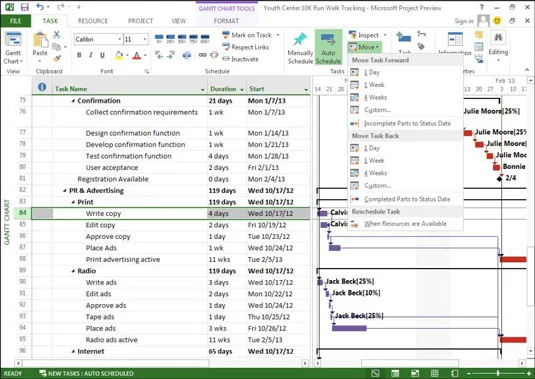Click the Sign in link
535x379 pixels.
point(464,21)
